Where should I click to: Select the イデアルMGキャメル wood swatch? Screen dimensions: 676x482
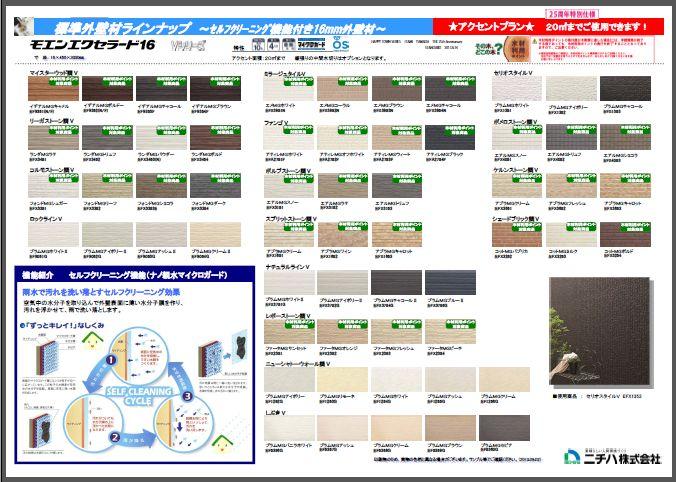(53, 88)
